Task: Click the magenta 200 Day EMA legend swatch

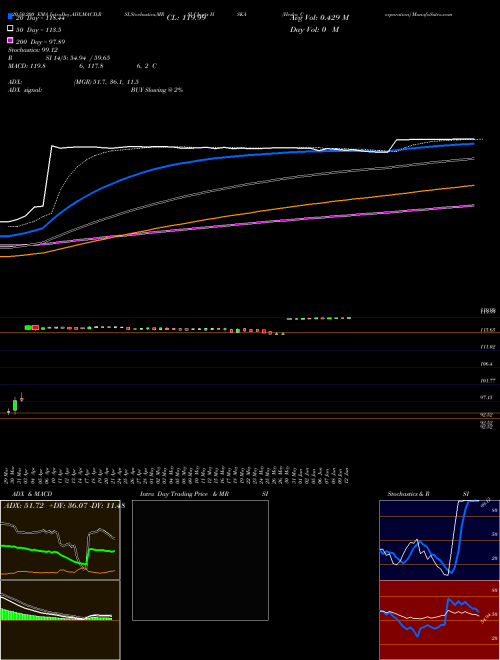Action: 10,40
